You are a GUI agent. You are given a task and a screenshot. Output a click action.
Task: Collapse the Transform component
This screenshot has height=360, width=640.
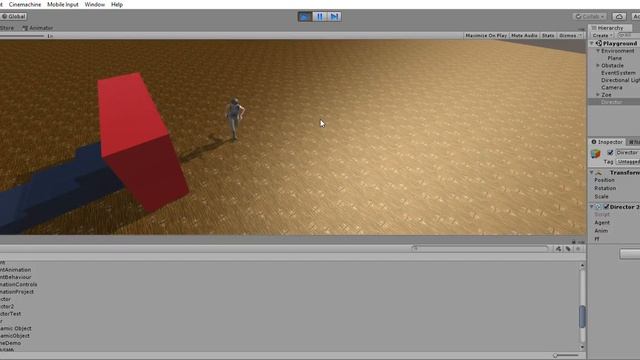(591, 173)
